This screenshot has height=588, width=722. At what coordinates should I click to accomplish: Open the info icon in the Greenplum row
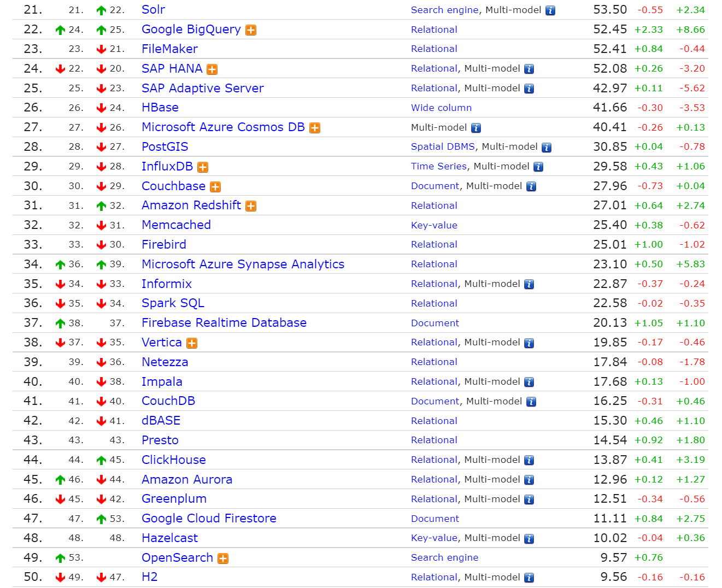point(529,499)
